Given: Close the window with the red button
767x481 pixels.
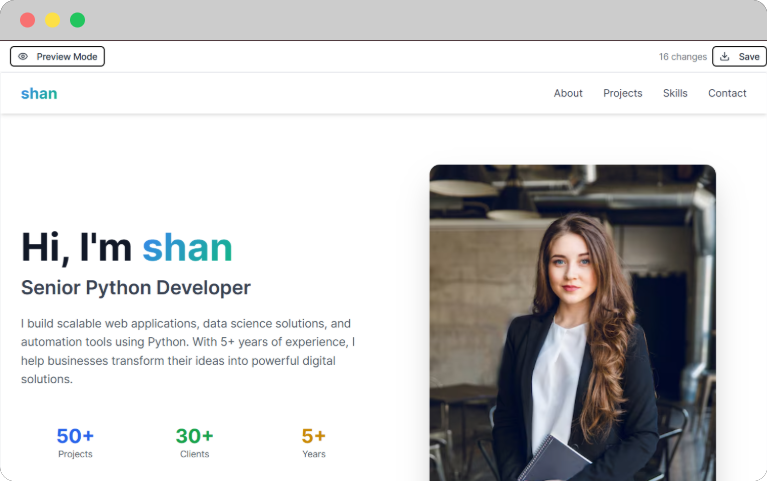Looking at the screenshot, I should 27,20.
